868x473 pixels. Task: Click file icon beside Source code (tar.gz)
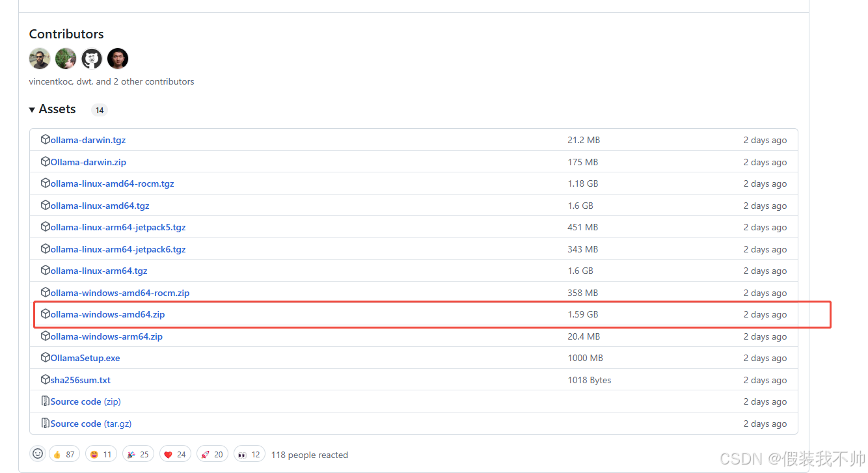pyautogui.click(x=46, y=423)
